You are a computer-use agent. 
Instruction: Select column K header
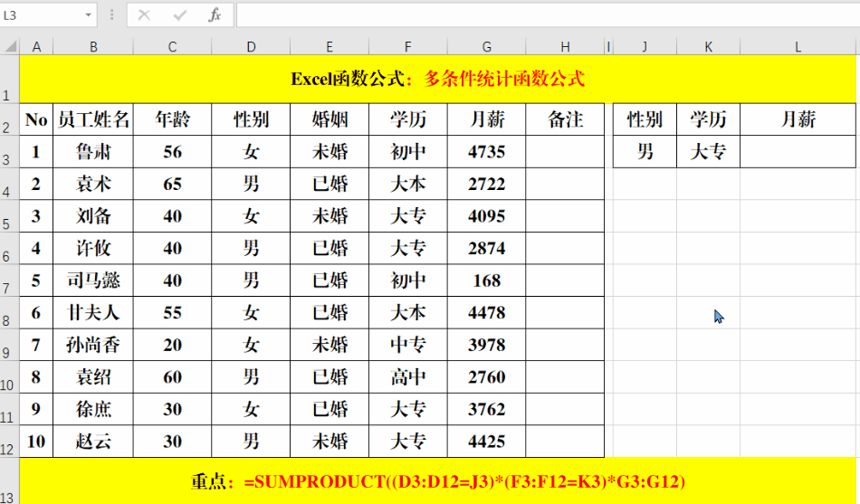click(708, 47)
